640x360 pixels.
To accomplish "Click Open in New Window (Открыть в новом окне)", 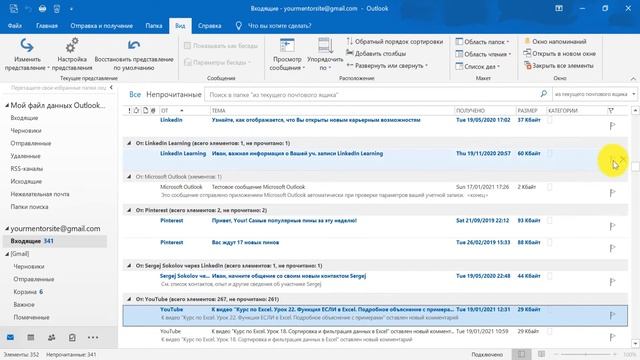I will coord(560,53).
